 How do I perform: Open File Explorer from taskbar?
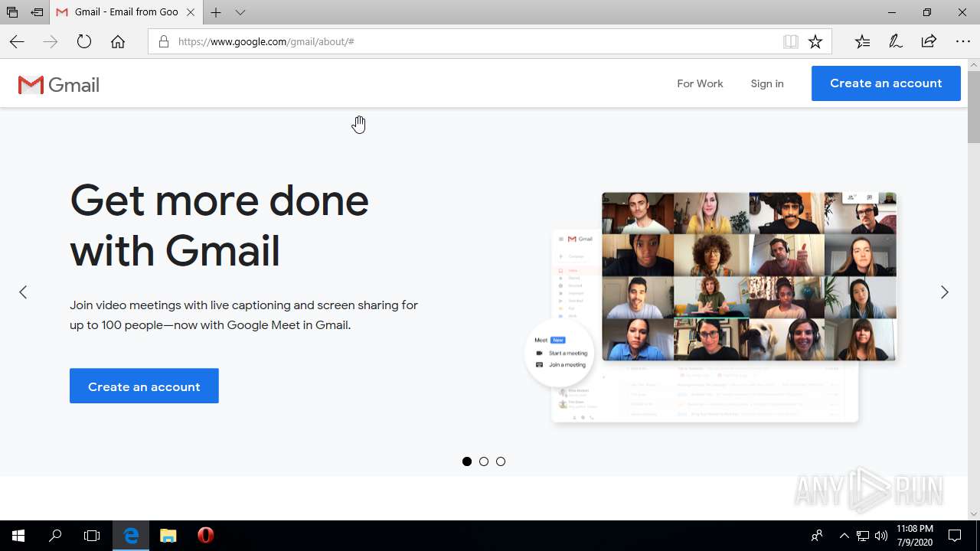[x=168, y=536]
